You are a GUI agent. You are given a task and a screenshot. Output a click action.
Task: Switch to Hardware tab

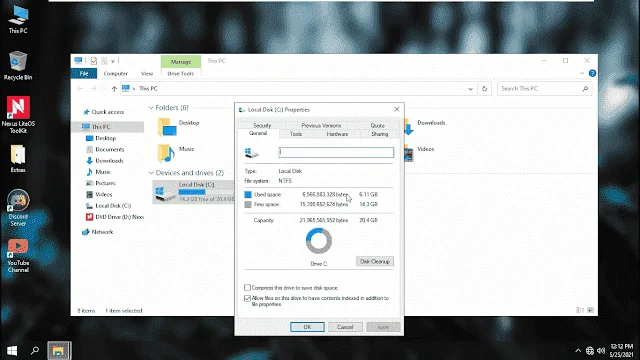[x=338, y=134]
